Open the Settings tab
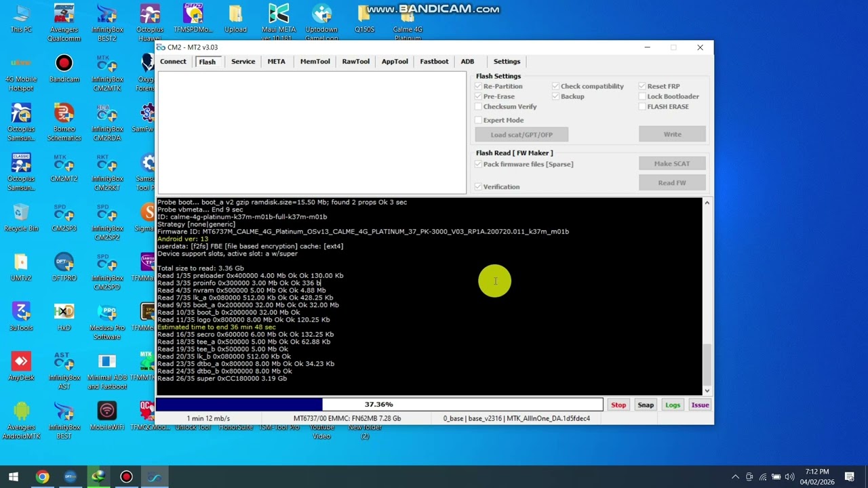 coord(507,62)
